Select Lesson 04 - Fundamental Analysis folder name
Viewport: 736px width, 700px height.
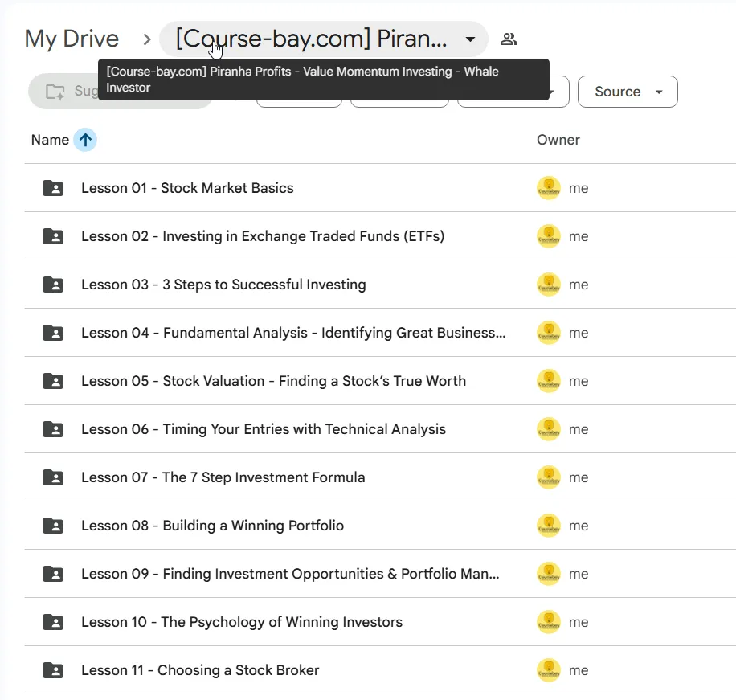point(293,333)
